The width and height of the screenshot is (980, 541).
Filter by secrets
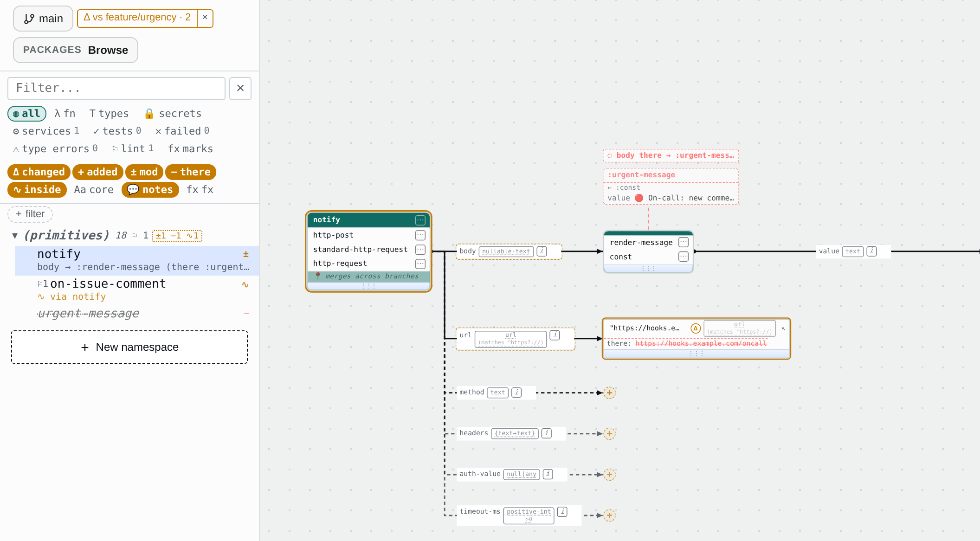click(173, 114)
